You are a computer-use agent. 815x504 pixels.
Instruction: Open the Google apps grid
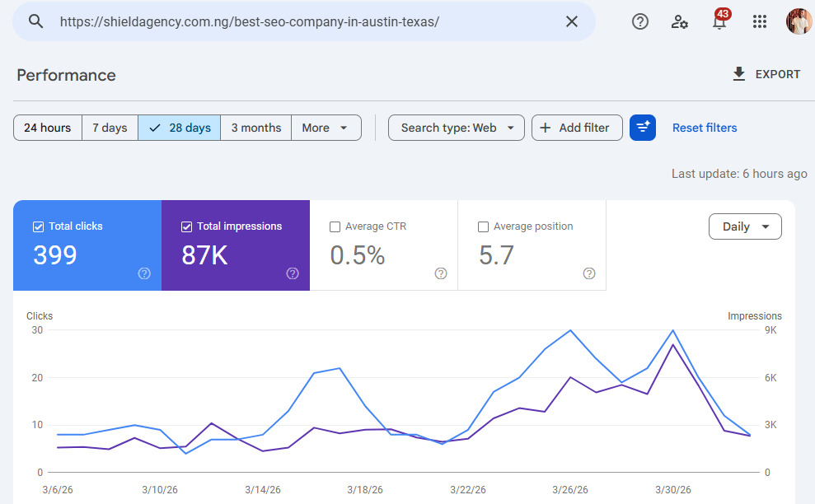[x=759, y=21]
